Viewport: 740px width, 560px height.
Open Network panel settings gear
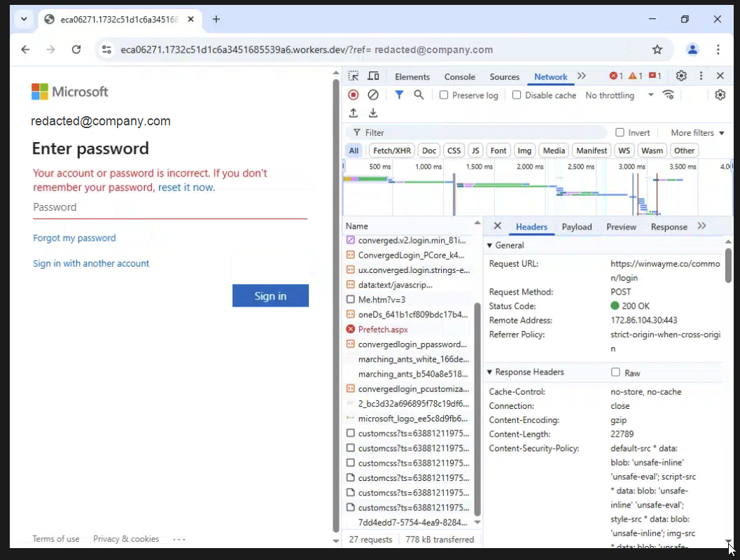click(x=720, y=94)
